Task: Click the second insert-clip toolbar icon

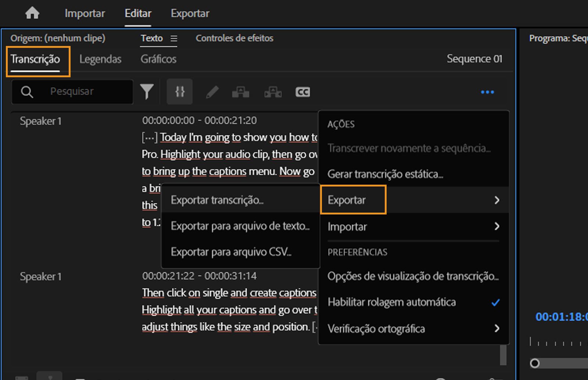Action: point(272,92)
